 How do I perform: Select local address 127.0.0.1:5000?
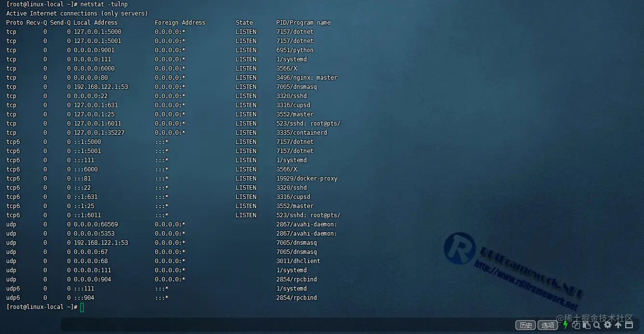click(x=97, y=32)
